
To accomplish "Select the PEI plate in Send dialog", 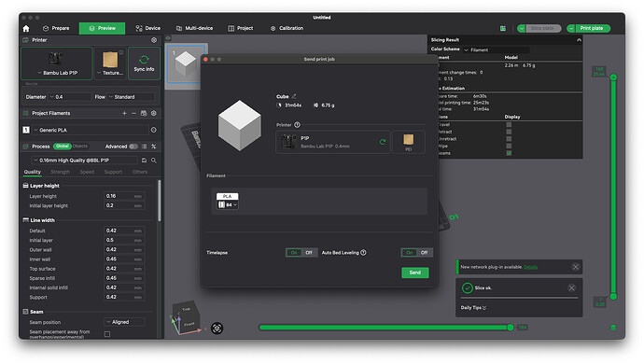I will pyautogui.click(x=408, y=142).
